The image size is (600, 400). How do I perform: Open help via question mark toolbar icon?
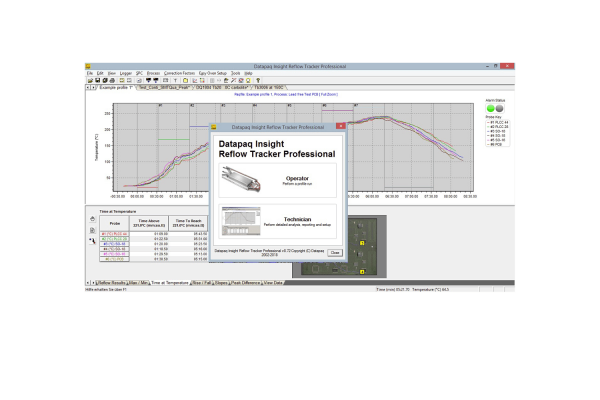click(258, 80)
